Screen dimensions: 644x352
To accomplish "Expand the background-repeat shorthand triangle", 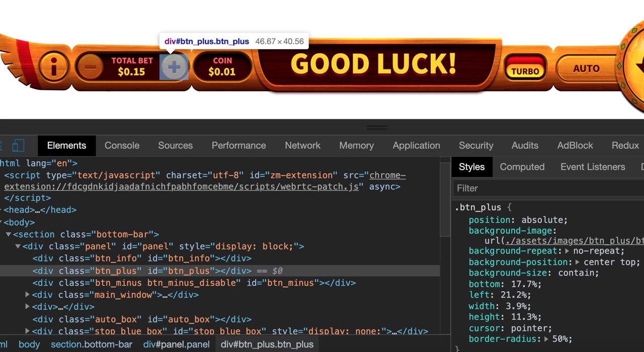I will [568, 251].
